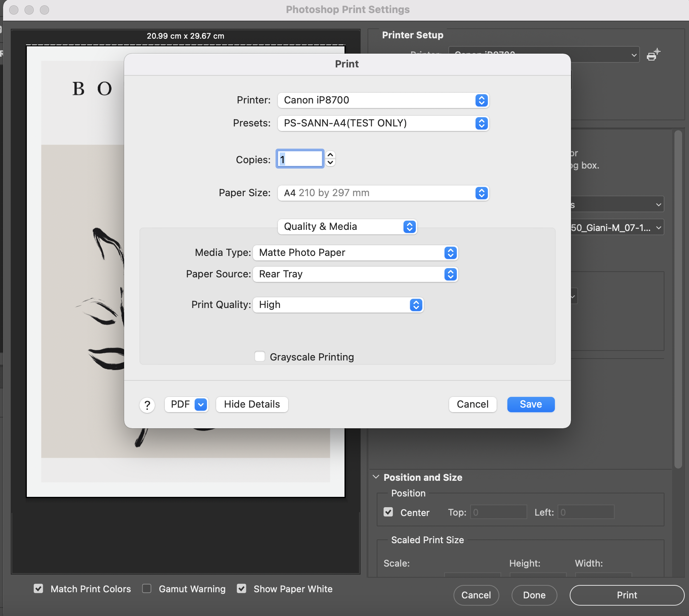Click the Copies input field

pyautogui.click(x=300, y=159)
